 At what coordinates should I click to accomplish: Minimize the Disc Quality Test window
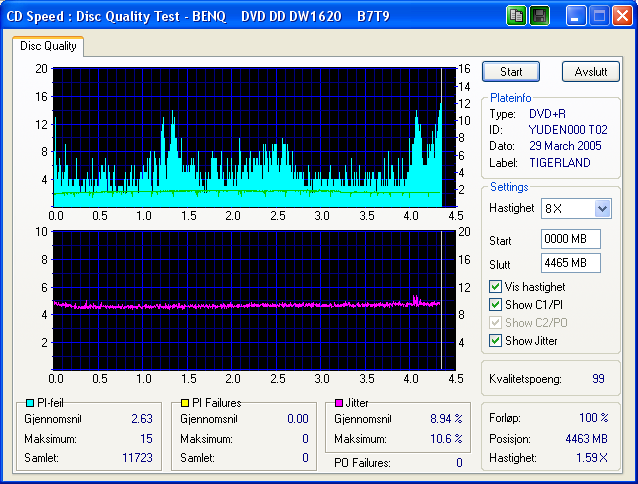575,16
